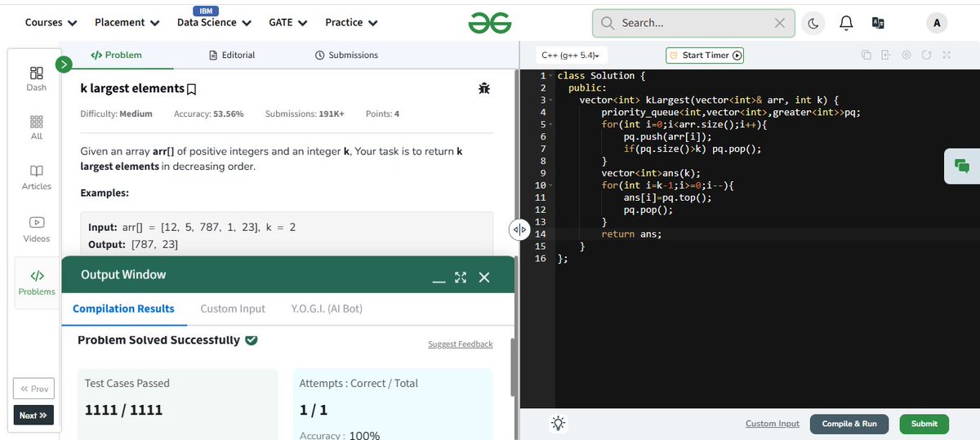This screenshot has height=440, width=980.
Task: Fold the for loop at line 5
Action: [x=550, y=125]
